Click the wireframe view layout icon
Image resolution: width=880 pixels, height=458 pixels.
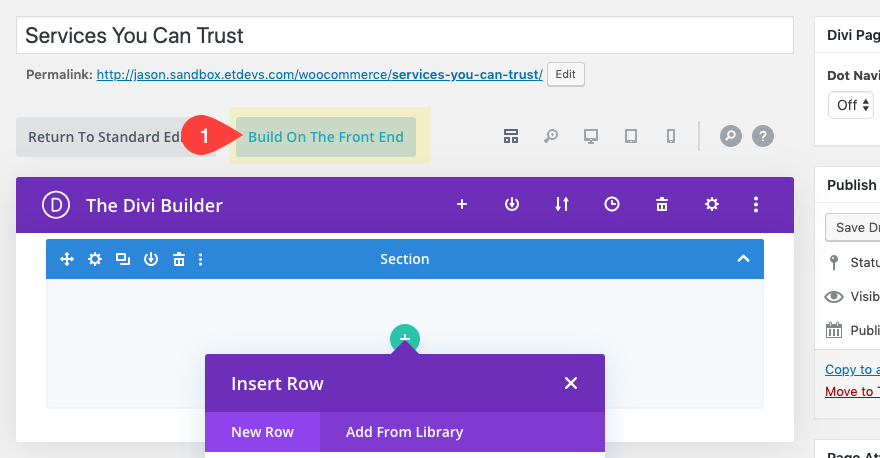(x=510, y=137)
